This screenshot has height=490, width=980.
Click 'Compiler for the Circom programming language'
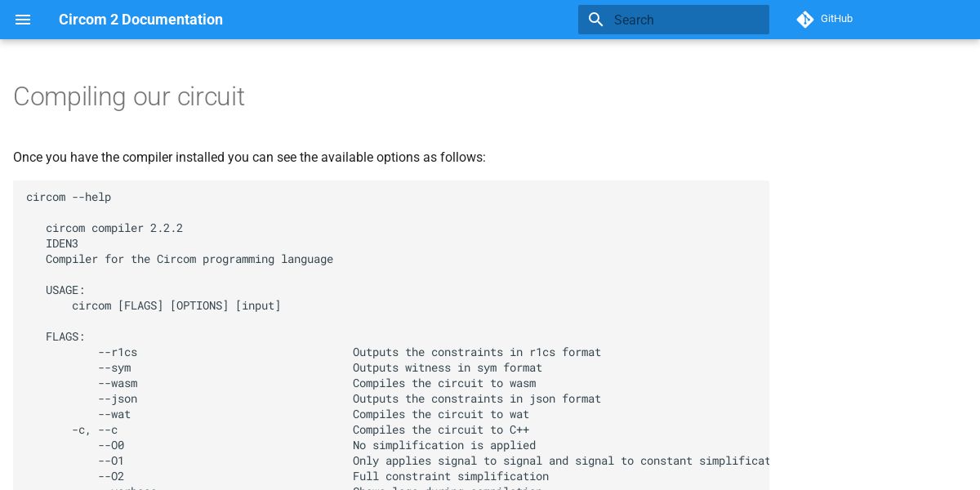pos(189,259)
